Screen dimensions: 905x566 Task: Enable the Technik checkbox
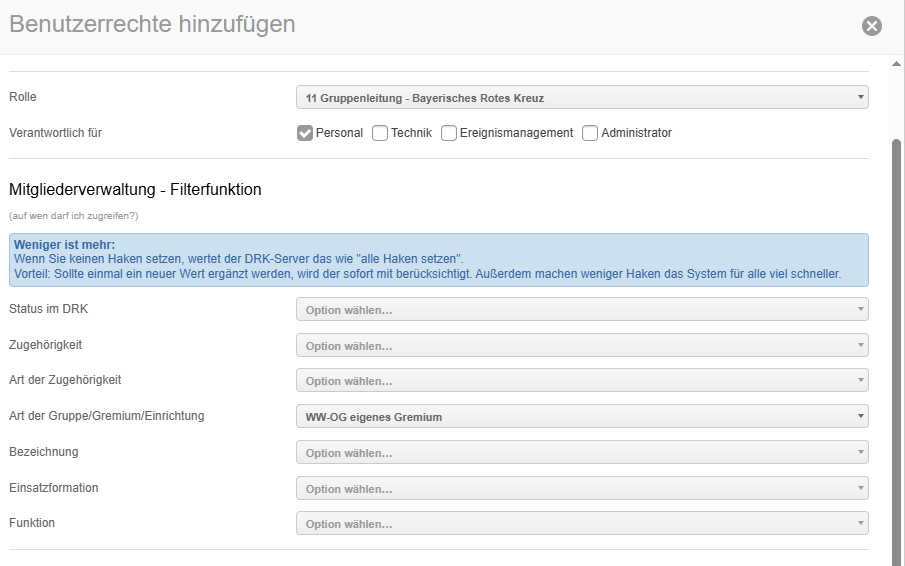tap(380, 133)
